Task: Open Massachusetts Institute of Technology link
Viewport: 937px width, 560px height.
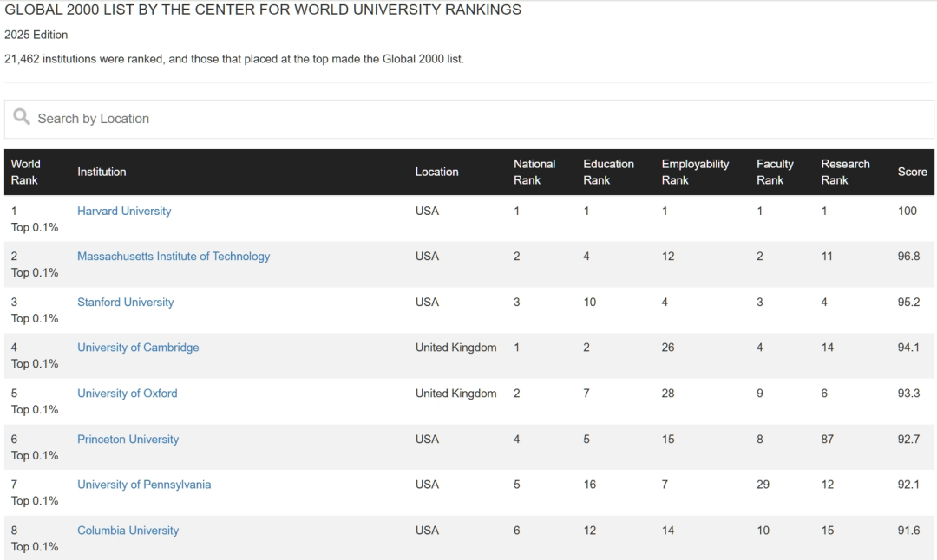Action: pos(174,256)
